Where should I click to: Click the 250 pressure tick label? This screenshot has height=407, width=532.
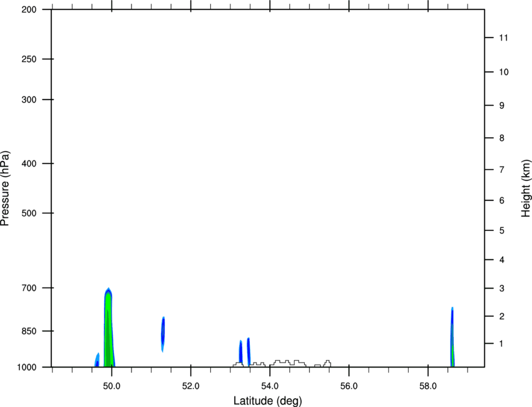point(29,59)
